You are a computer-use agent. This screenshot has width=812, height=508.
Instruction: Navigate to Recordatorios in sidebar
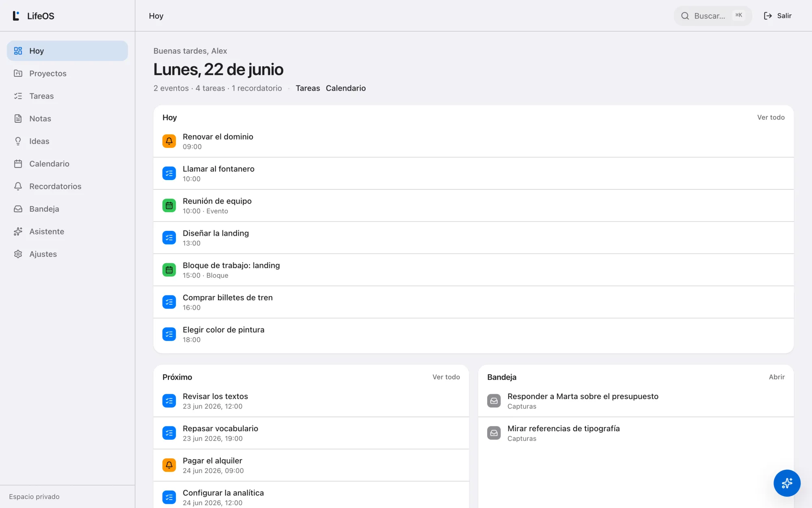click(67, 186)
